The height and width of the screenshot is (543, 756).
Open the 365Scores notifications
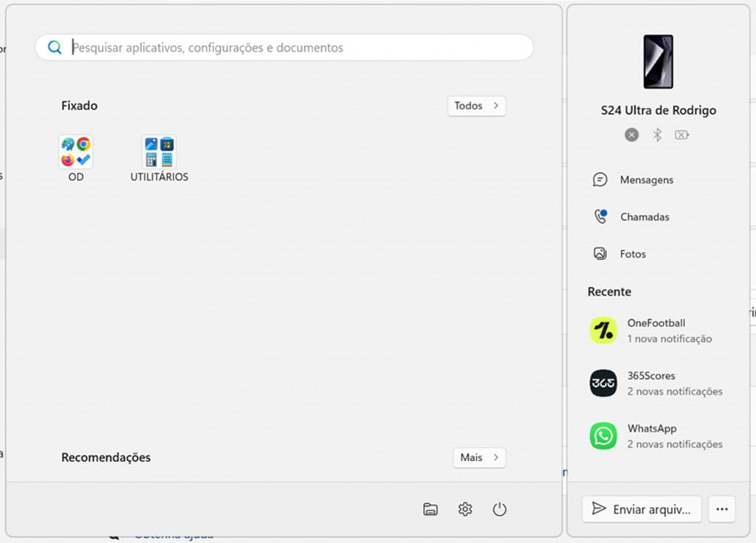[657, 383]
